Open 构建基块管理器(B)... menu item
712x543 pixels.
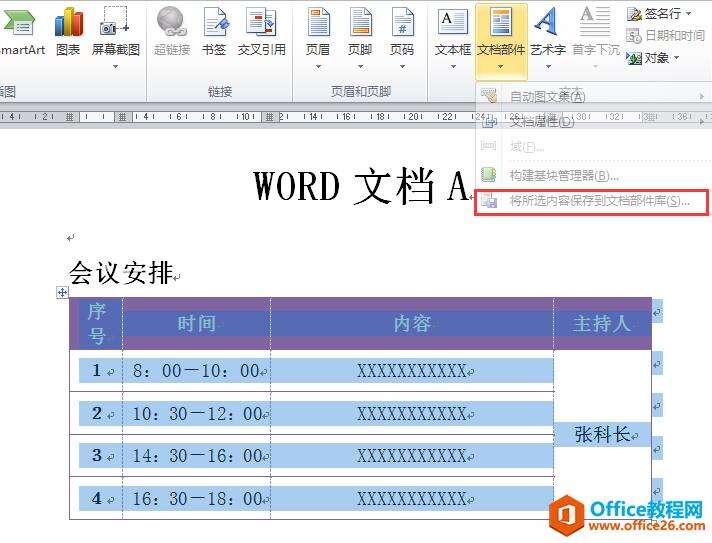(x=593, y=175)
